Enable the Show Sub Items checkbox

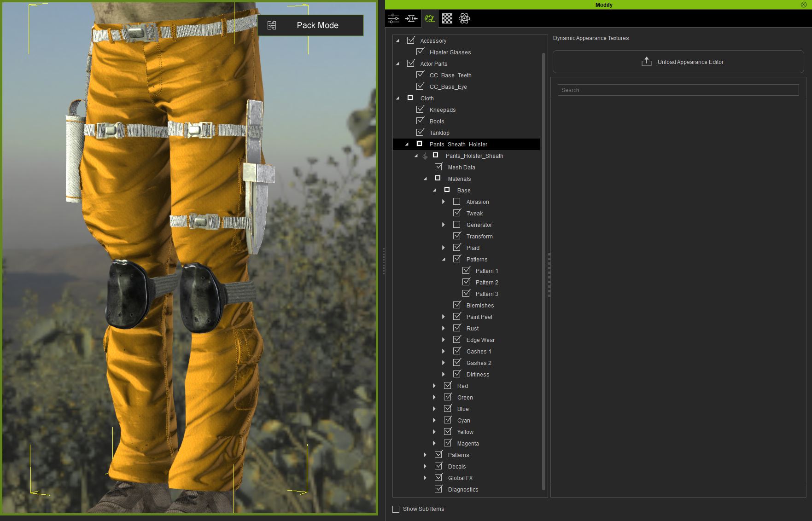click(x=396, y=509)
